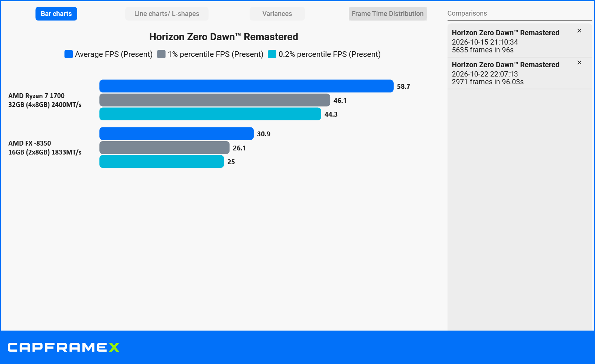Click the Ryzen 7 1700 0.2% percentile bar (44.3)
This screenshot has height=364, width=595.
[x=210, y=114]
